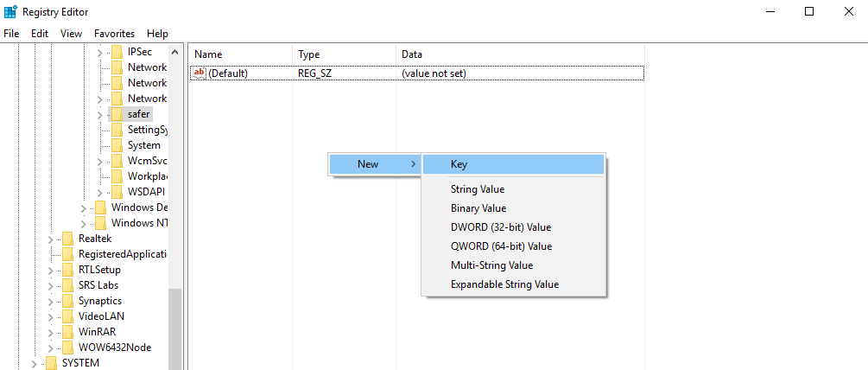Select the RegisteredApplications tree key
The image size is (868, 370).
pyautogui.click(x=122, y=254)
